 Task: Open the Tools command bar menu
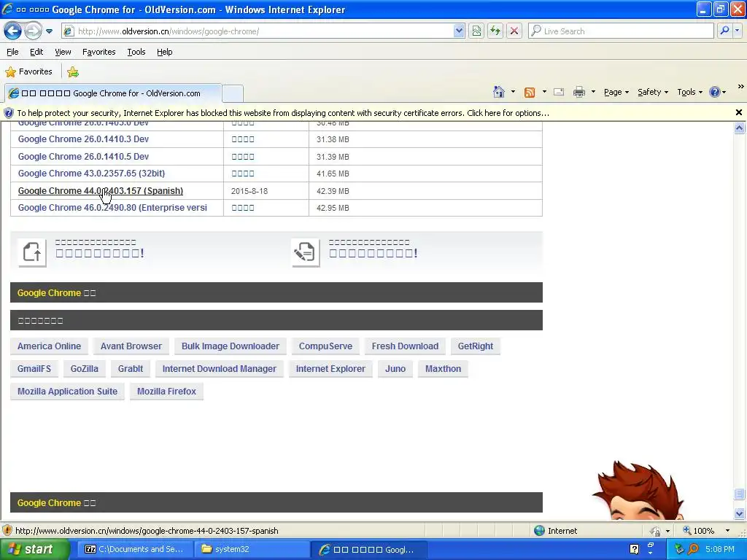(689, 92)
